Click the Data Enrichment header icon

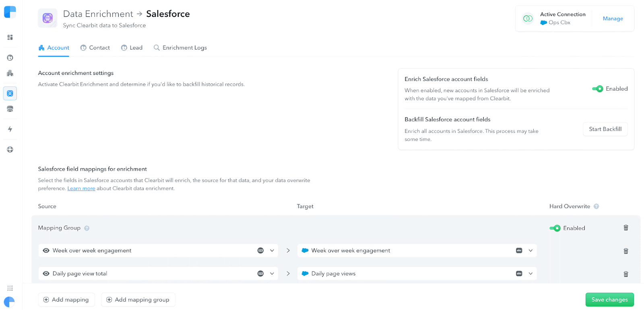(x=47, y=18)
